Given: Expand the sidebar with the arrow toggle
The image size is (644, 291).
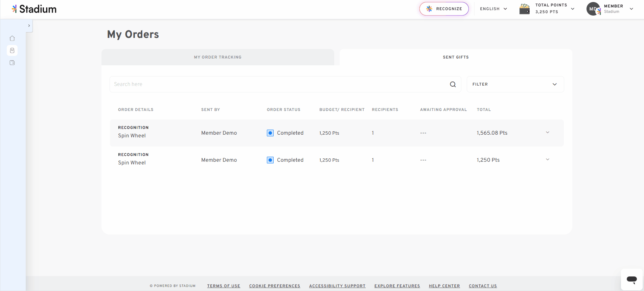Looking at the screenshot, I should [29, 26].
